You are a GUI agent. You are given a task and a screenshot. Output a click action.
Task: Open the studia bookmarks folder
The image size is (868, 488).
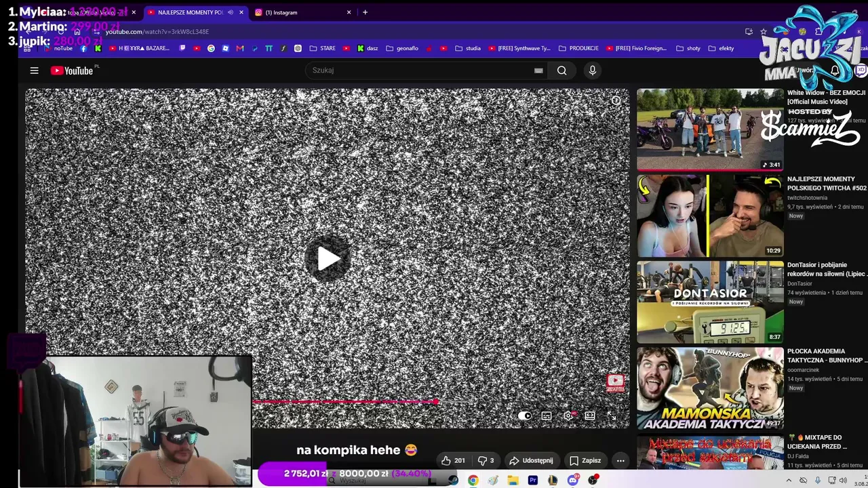468,48
